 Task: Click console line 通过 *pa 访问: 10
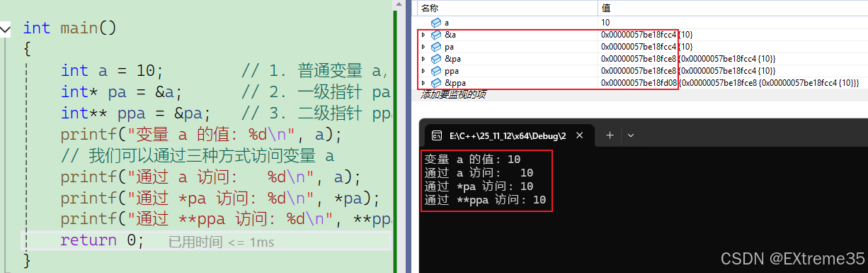tap(479, 186)
